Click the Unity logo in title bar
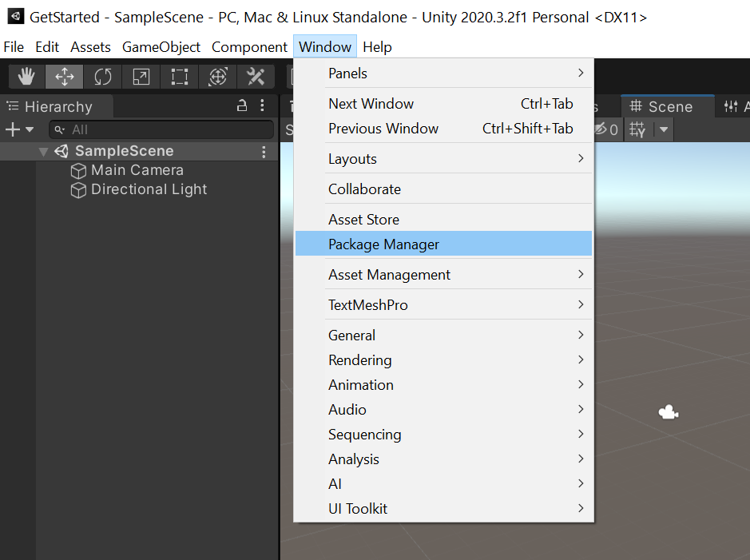The height and width of the screenshot is (560, 750). (16, 16)
